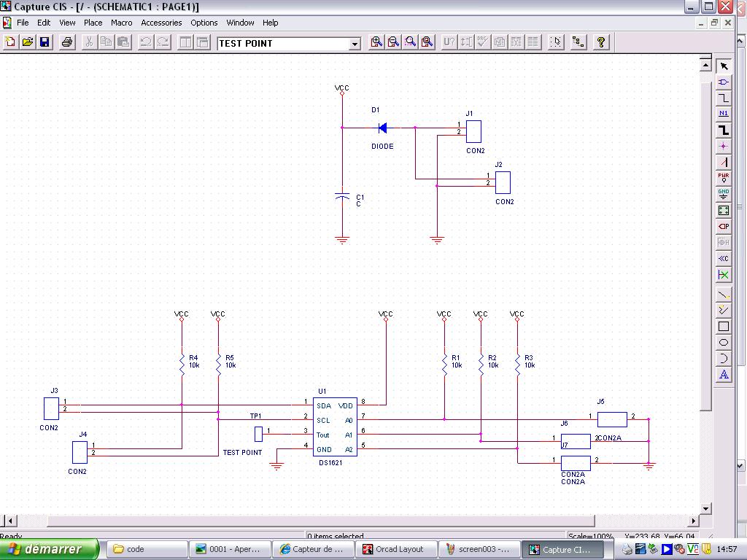Switch to Capteur de Internet Explorer window
The height and width of the screenshot is (560, 747).
point(314,549)
